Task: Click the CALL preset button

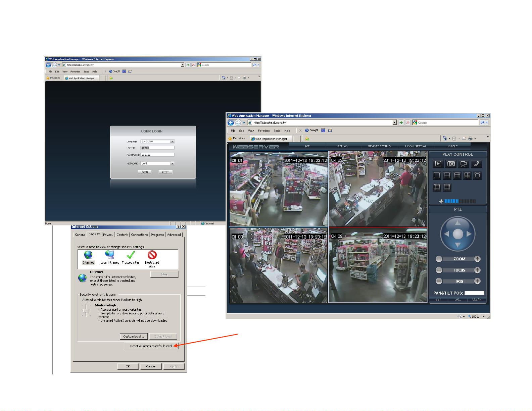Action: click(x=458, y=299)
